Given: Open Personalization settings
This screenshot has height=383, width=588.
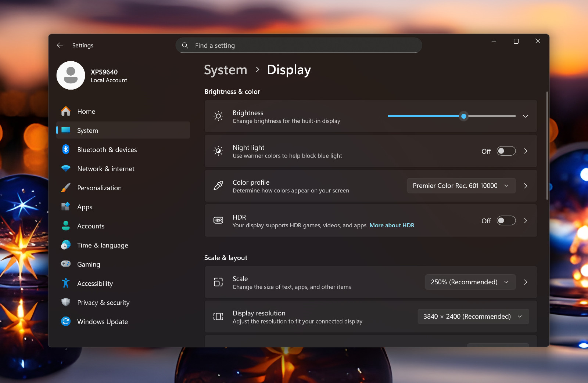Looking at the screenshot, I should [123, 188].
